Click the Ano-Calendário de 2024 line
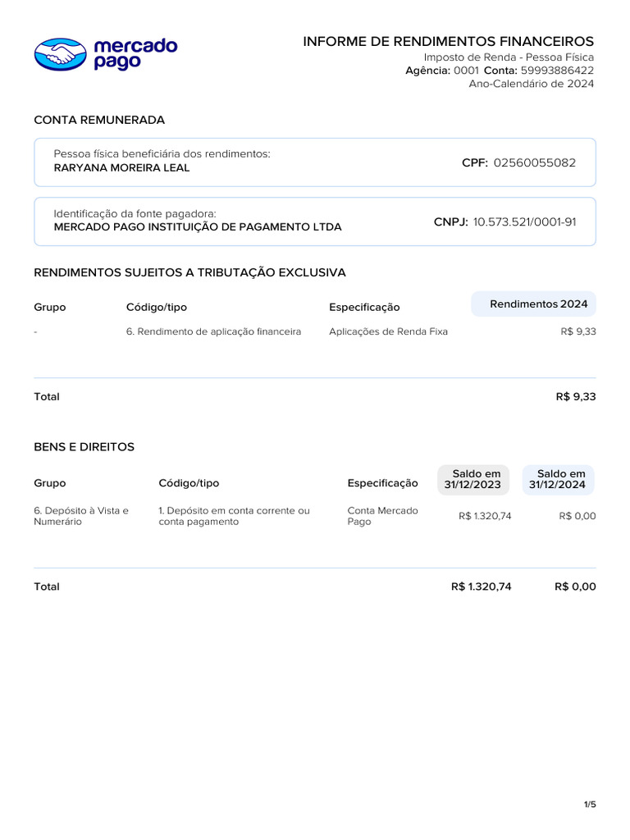Image resolution: width=630 pixels, height=840 pixels. pos(531,84)
